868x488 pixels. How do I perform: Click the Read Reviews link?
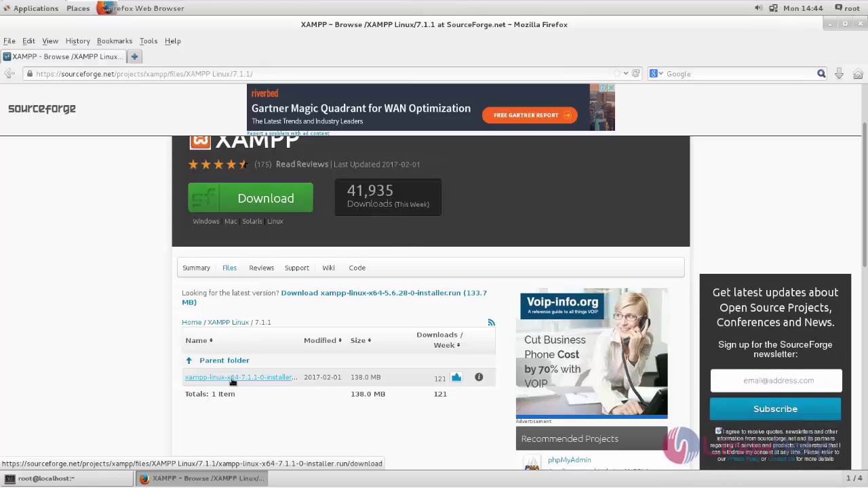tap(302, 164)
